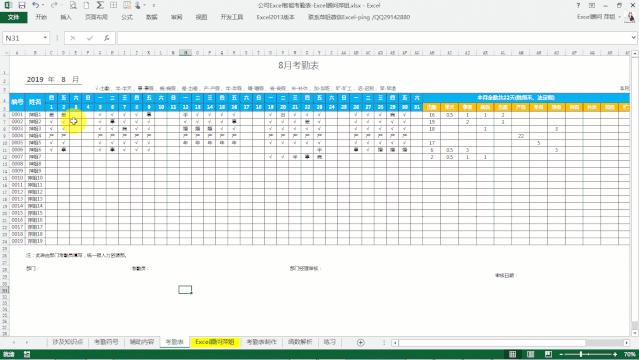Switch to the 涉及知识点 sheet tab
The height and width of the screenshot is (360, 639).
[x=68, y=342]
